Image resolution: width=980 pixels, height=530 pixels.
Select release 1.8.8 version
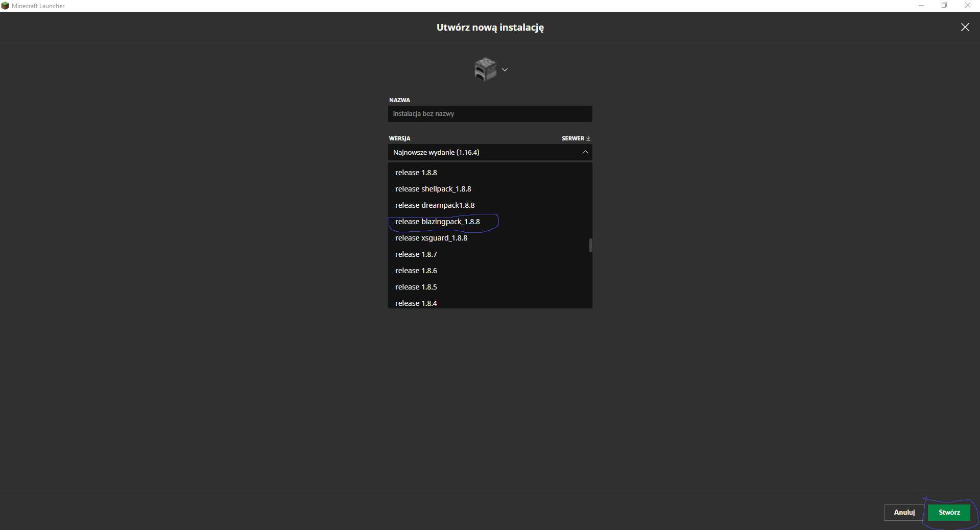pyautogui.click(x=490, y=173)
